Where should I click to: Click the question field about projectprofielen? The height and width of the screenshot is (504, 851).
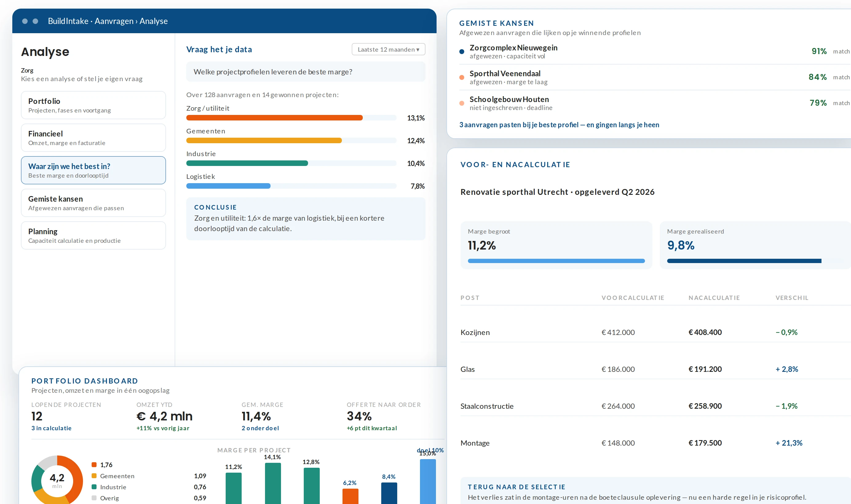305,72
